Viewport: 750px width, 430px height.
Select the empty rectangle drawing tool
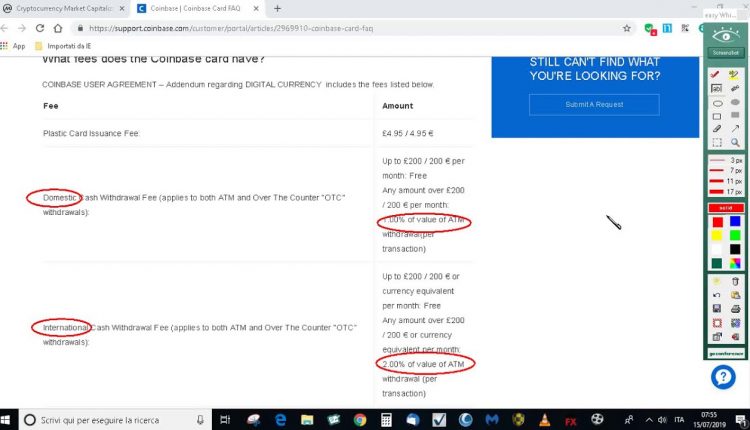click(717, 116)
